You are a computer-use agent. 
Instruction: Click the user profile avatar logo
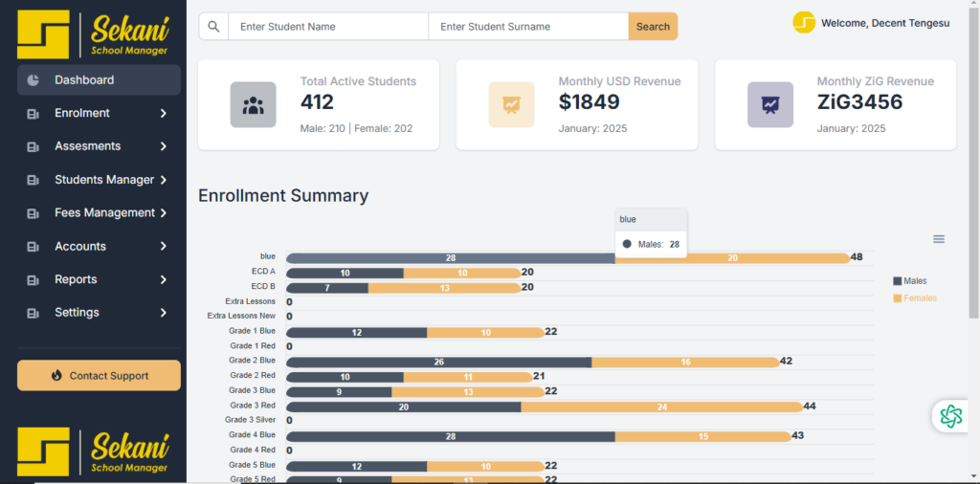(804, 23)
